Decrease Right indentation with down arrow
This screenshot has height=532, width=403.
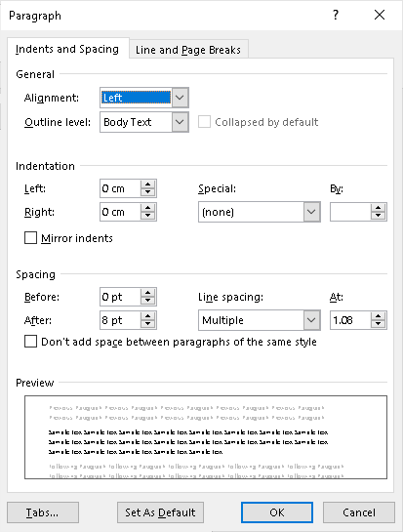pyautogui.click(x=148, y=216)
